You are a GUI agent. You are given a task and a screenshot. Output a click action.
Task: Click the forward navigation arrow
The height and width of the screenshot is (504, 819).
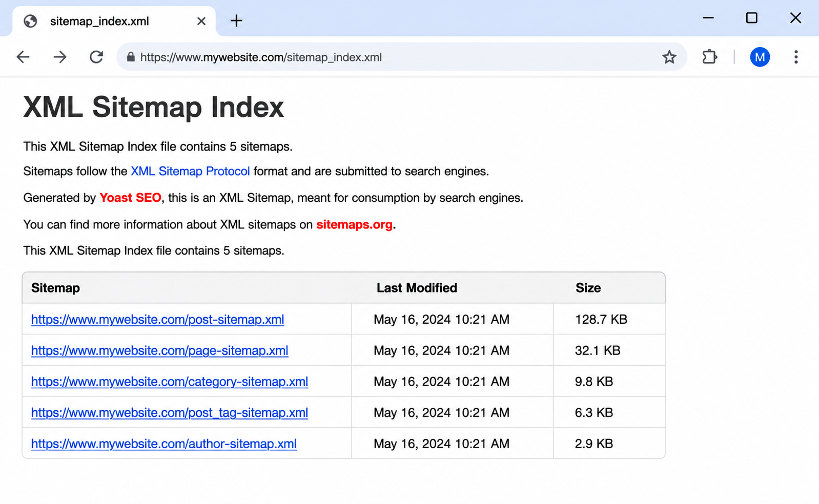[60, 57]
